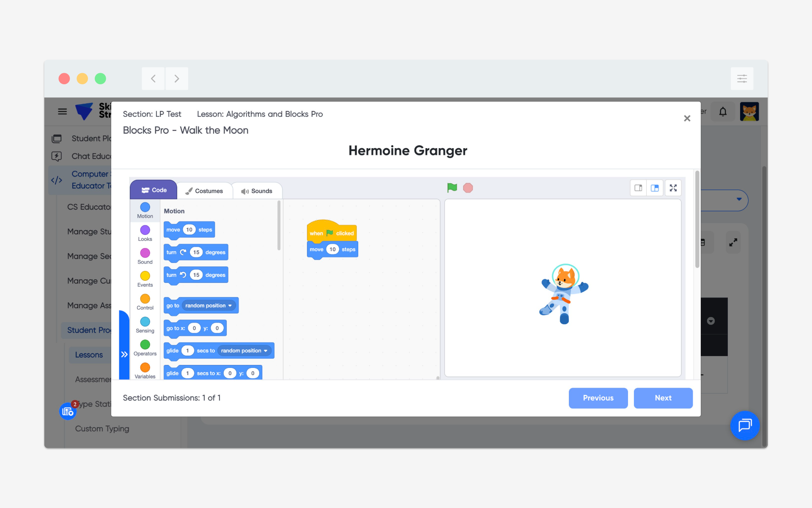The width and height of the screenshot is (812, 508).
Task: Select the Variables blocks category
Action: click(x=145, y=370)
